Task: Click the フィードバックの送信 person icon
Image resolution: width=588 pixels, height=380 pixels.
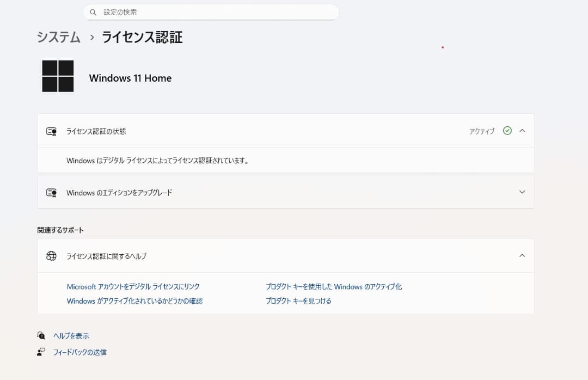Action: pyautogui.click(x=41, y=352)
